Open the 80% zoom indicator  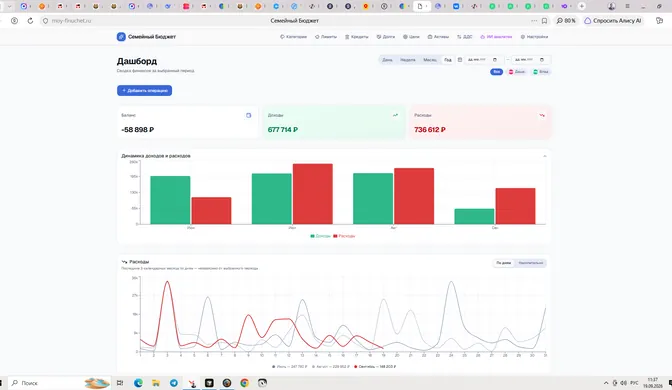[566, 21]
